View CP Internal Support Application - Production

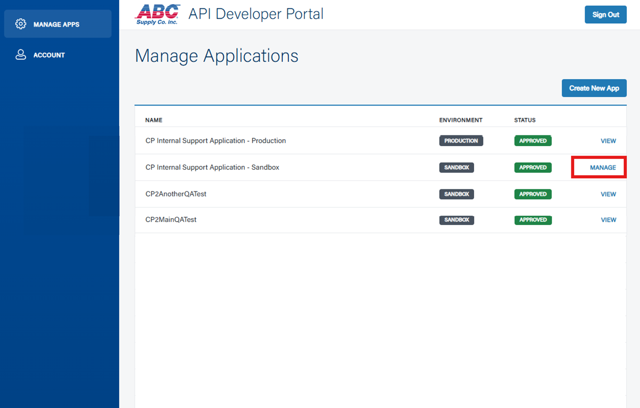(608, 141)
